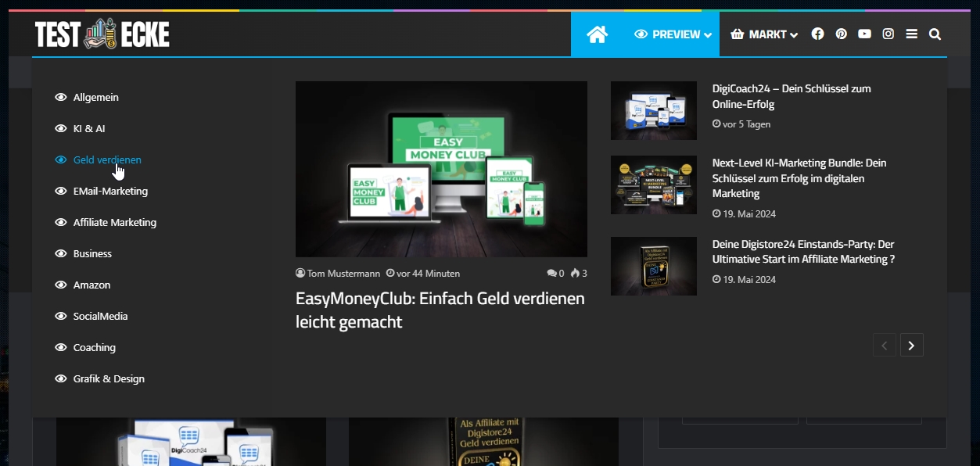Expand the Preview mega menu
This screenshot has width=980, height=466.
point(672,34)
